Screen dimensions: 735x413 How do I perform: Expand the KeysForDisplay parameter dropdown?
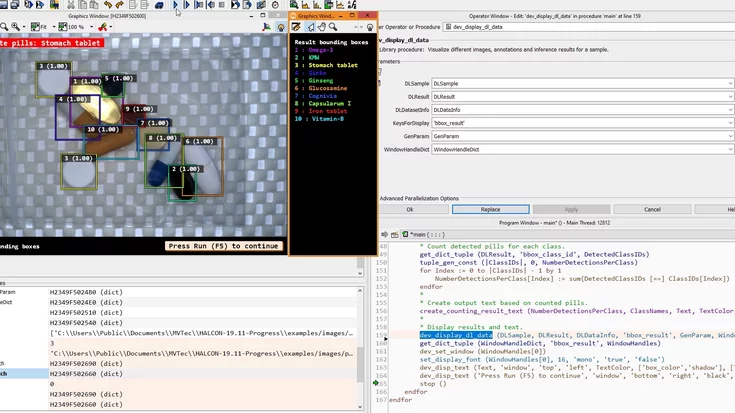(729, 122)
